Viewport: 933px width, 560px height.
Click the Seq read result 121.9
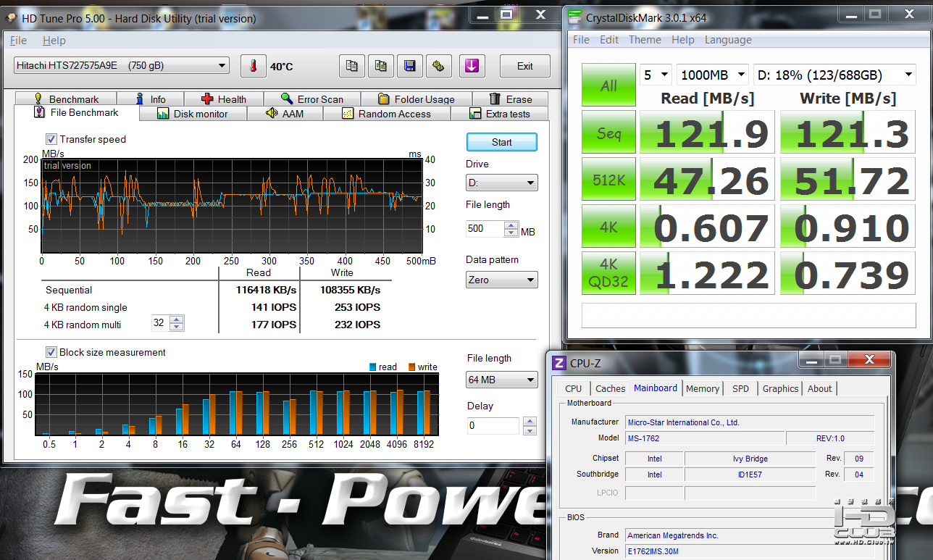pos(708,132)
